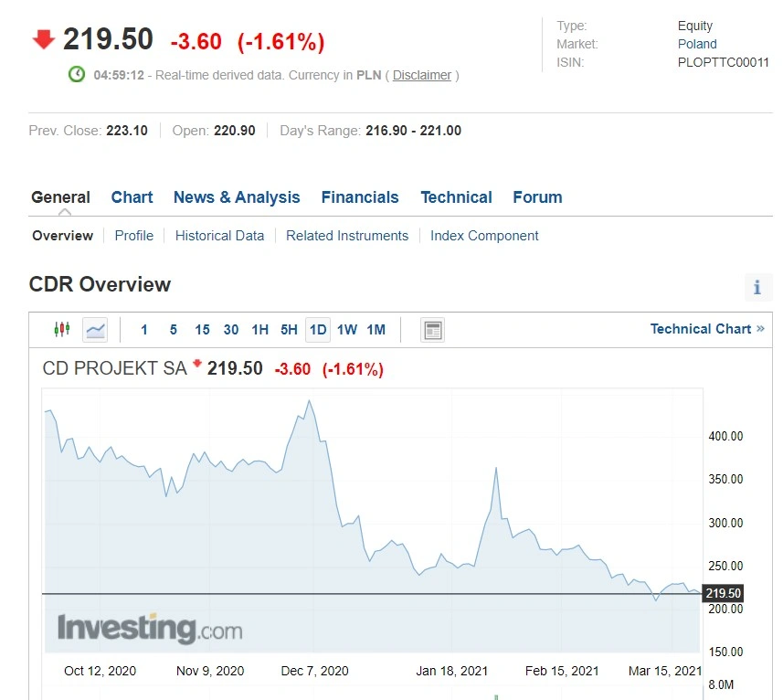Set chart interval to 1 minute
Screen dimensions: 783x700
(x=144, y=330)
